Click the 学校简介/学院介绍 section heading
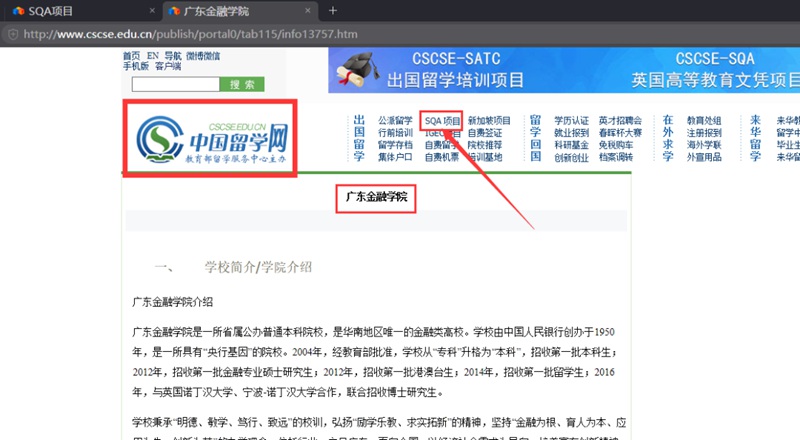Image resolution: width=800 pixels, height=440 pixels. point(258,267)
